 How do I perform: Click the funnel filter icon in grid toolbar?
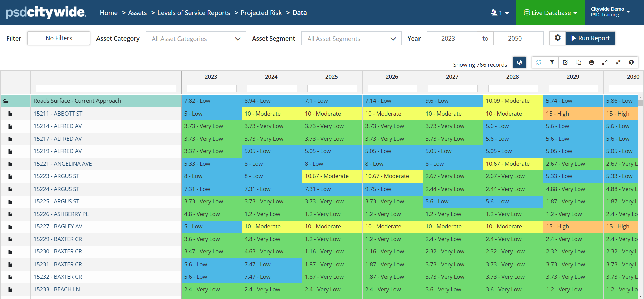click(552, 62)
